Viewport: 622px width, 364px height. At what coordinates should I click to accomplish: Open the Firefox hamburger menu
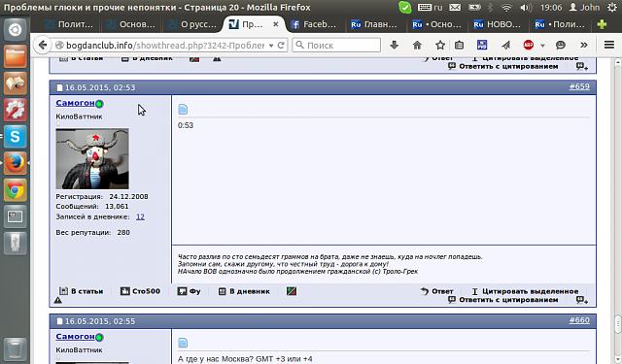click(609, 45)
